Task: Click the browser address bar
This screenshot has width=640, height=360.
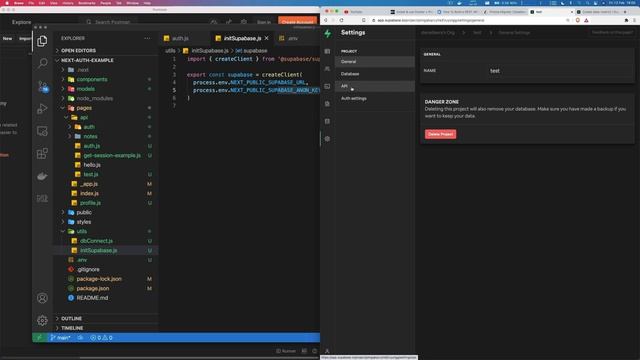Action: pos(469,20)
